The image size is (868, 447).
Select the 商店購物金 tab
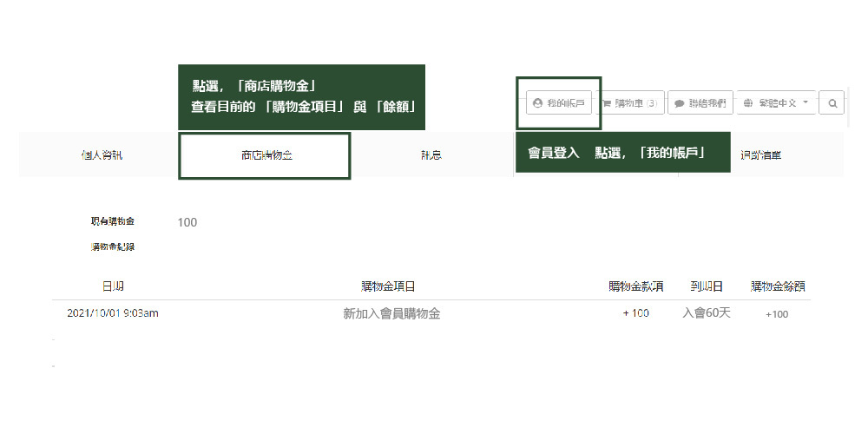click(265, 155)
